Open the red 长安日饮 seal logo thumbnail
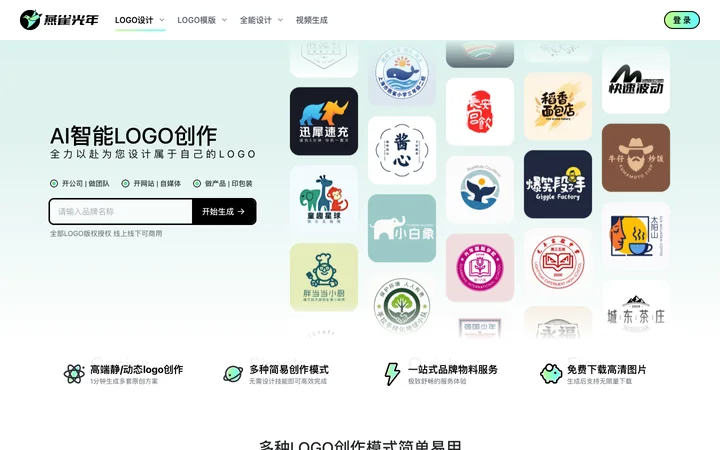Image resolution: width=720 pixels, height=450 pixels. pos(480,112)
